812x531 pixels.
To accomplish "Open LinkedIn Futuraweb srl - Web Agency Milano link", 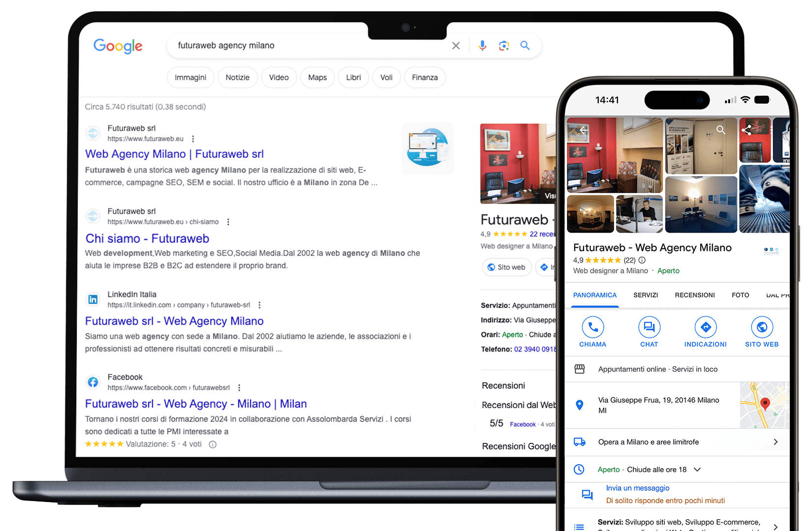I will click(x=174, y=321).
